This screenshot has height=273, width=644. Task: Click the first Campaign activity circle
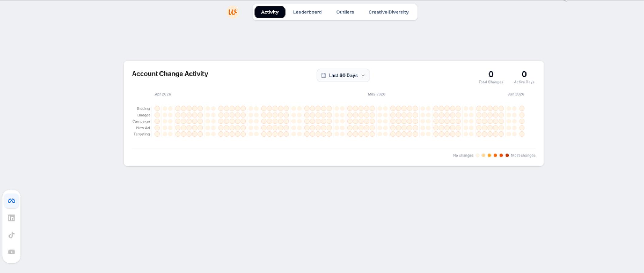click(157, 121)
